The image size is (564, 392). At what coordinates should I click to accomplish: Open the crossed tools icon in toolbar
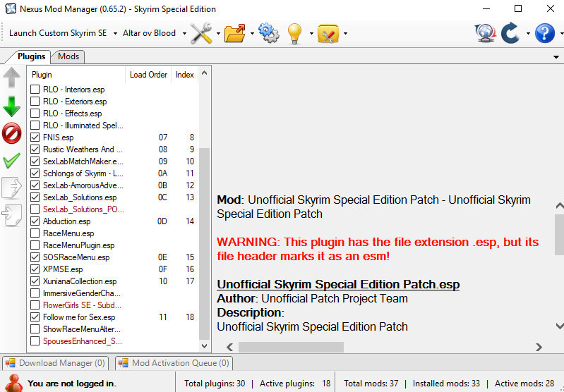coord(201,33)
